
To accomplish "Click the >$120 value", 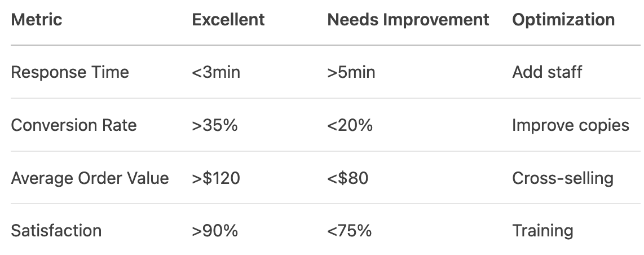I will 215,178.
